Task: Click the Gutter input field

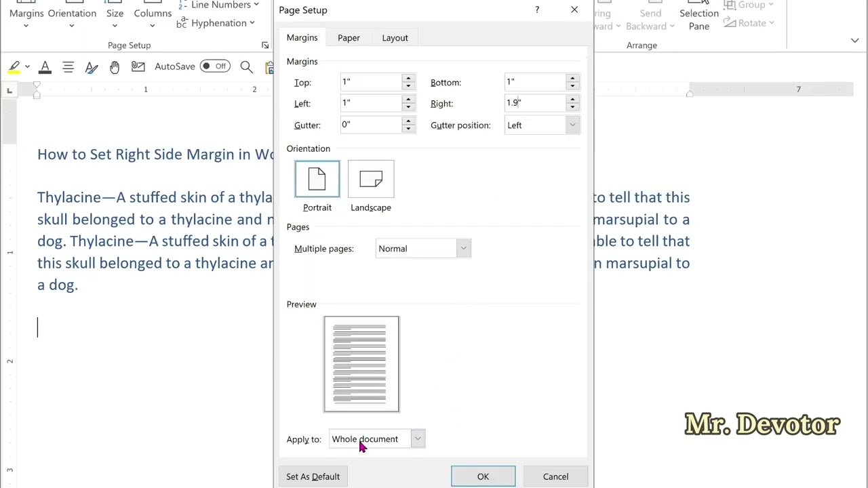Action: click(371, 125)
